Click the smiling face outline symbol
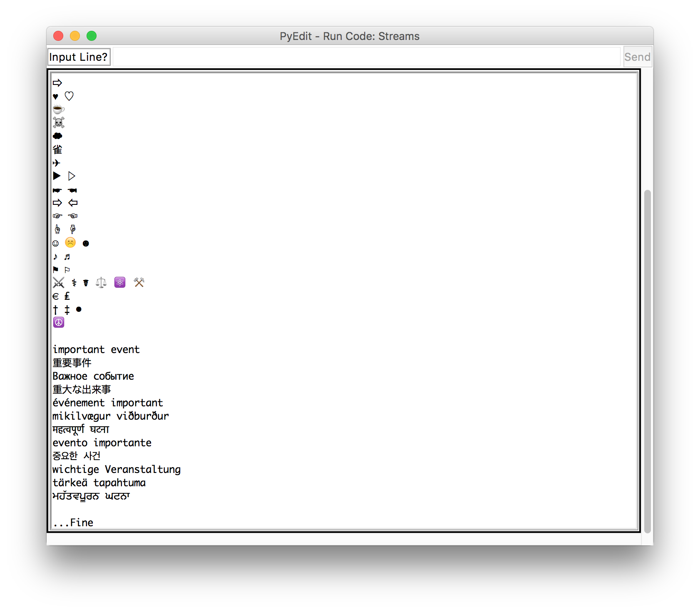Viewport: 700px width, 612px height. (56, 243)
